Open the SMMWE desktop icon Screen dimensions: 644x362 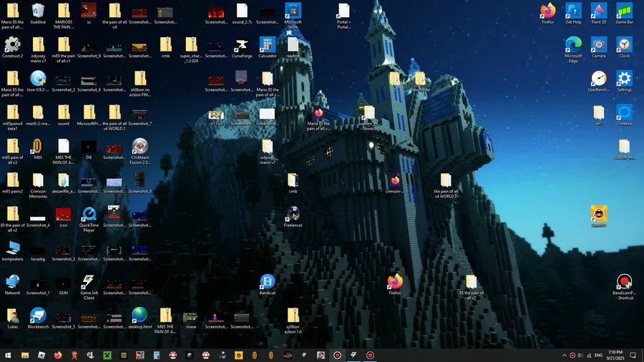pos(599,214)
